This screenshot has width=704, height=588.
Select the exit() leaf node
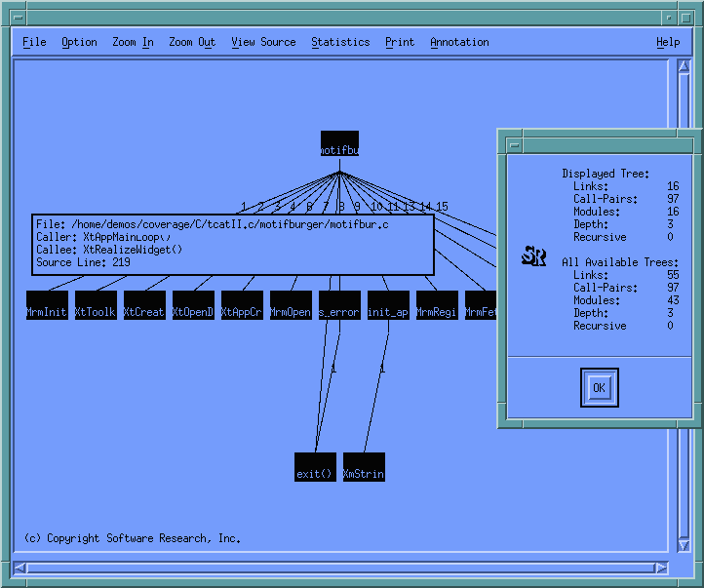(x=315, y=467)
